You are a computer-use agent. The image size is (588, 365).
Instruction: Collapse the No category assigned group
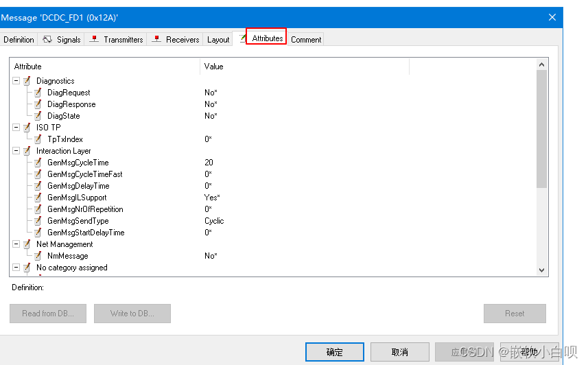16,268
